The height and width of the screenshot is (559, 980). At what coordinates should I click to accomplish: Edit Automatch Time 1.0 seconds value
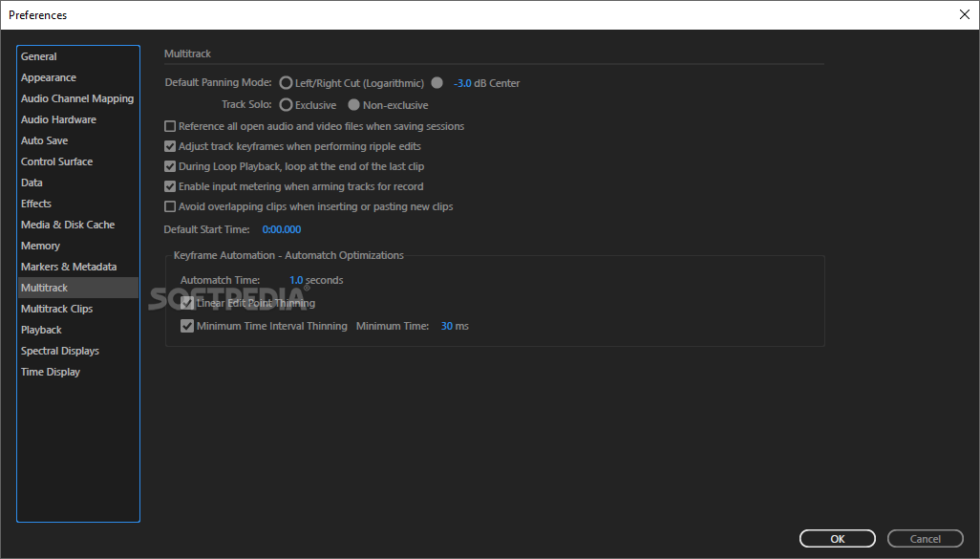(296, 280)
